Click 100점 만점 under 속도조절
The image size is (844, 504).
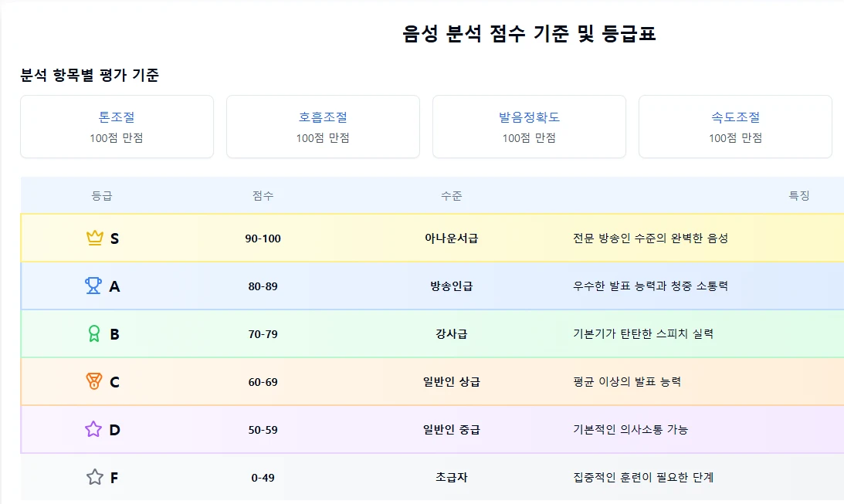click(735, 138)
